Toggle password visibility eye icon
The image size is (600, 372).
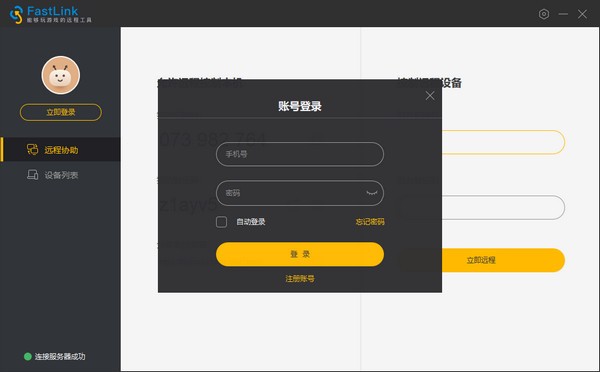coord(372,193)
